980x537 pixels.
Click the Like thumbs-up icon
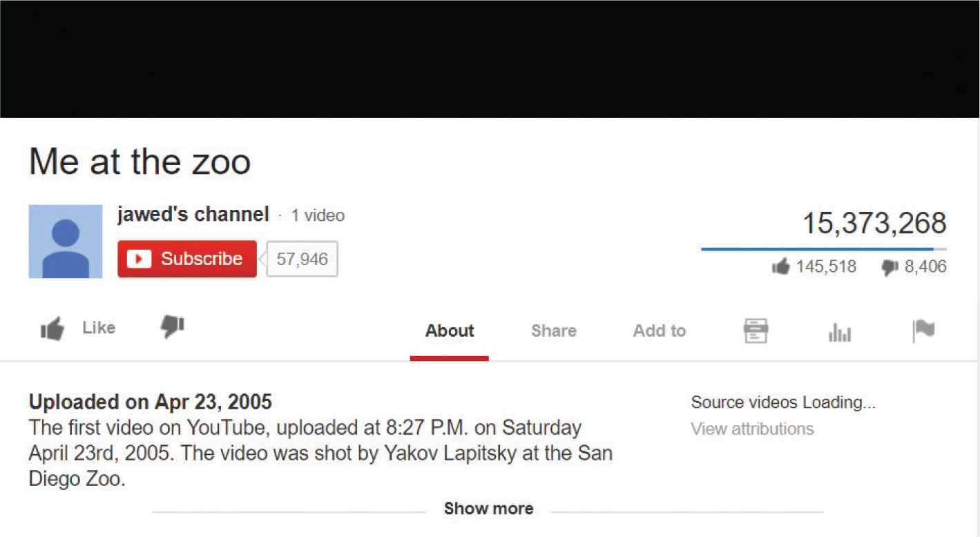pos(52,329)
